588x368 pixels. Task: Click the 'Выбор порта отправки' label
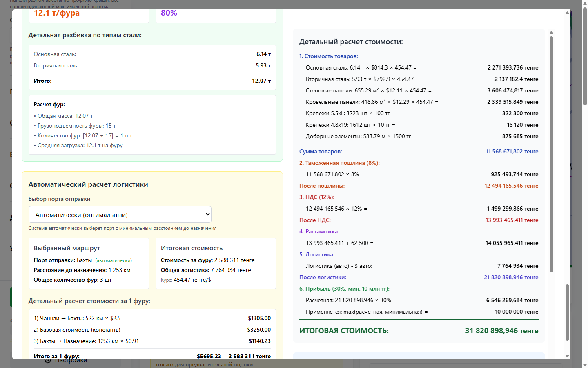60,199
